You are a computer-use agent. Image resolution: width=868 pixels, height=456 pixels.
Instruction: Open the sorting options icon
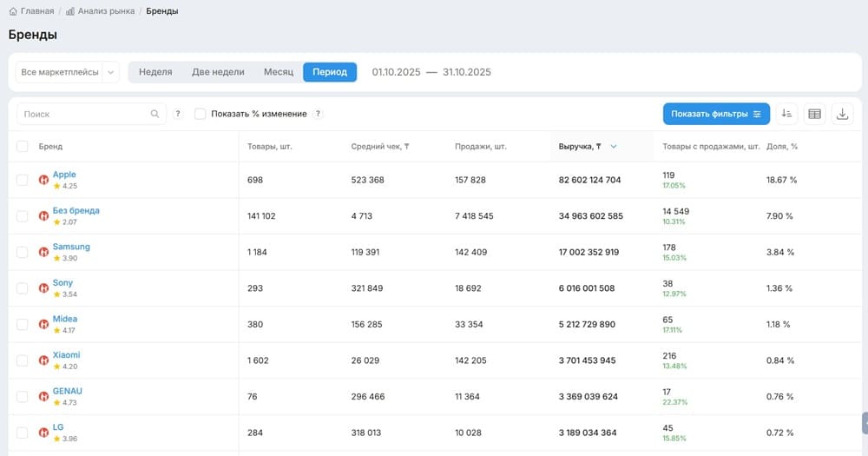pyautogui.click(x=786, y=114)
